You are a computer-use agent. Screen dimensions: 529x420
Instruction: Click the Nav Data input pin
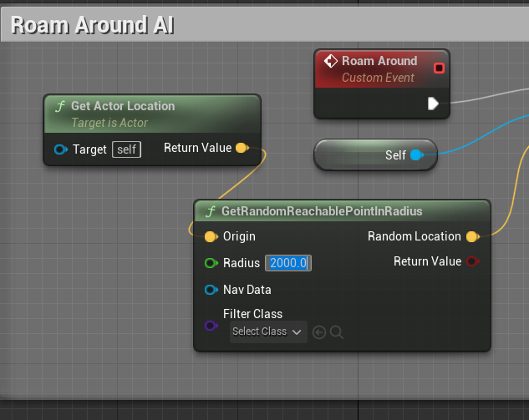211,290
